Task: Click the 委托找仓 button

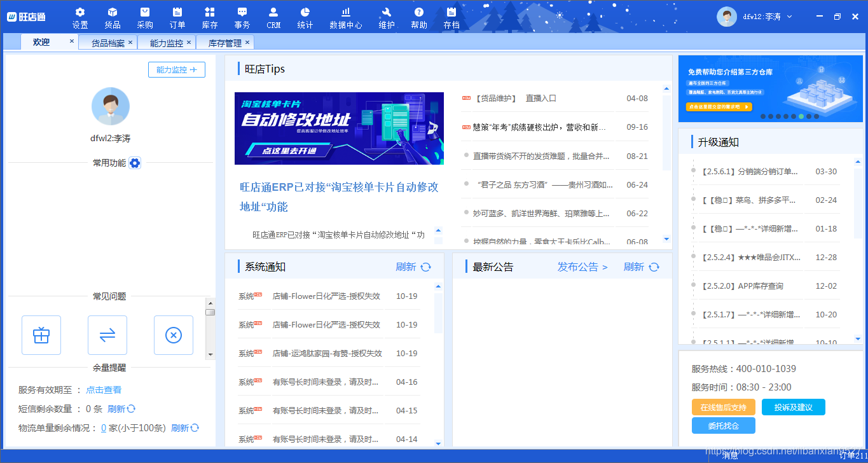Action: [723, 425]
